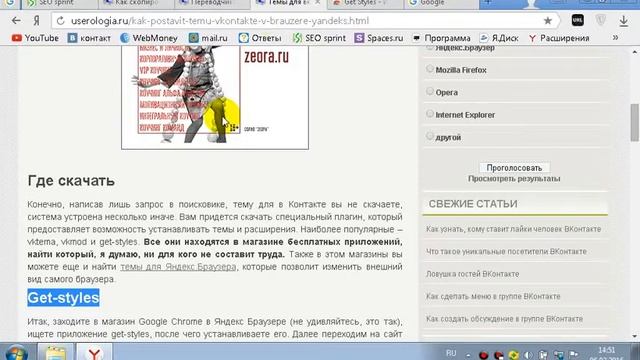Click the scrollbar up arrow
Screen dimensions: 640x360
[634, 52]
